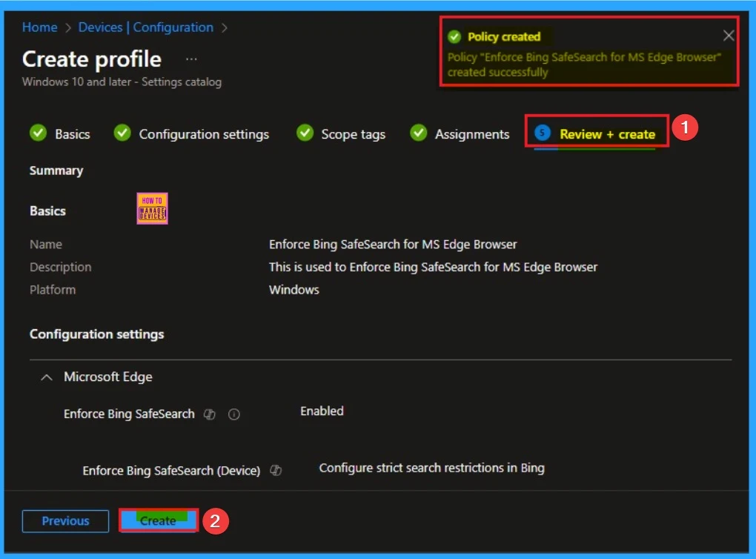
Task: Click the Basics step green checkmark icon
Action: click(x=38, y=133)
